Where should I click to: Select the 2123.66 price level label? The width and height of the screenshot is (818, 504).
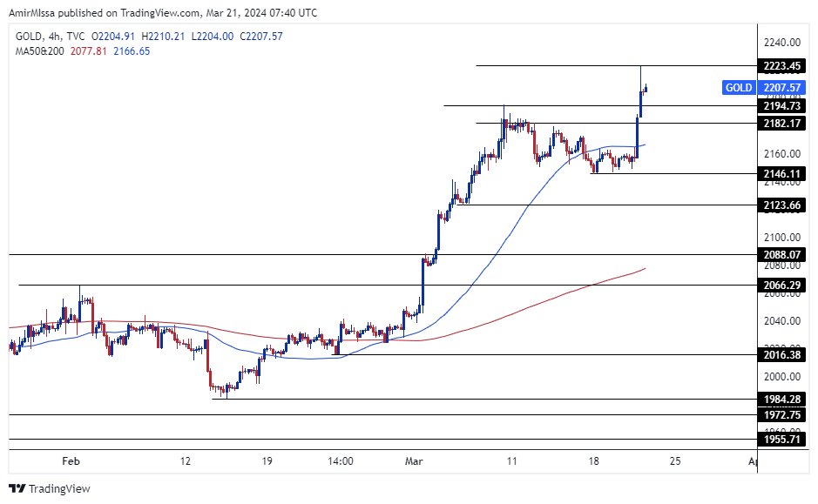point(781,205)
